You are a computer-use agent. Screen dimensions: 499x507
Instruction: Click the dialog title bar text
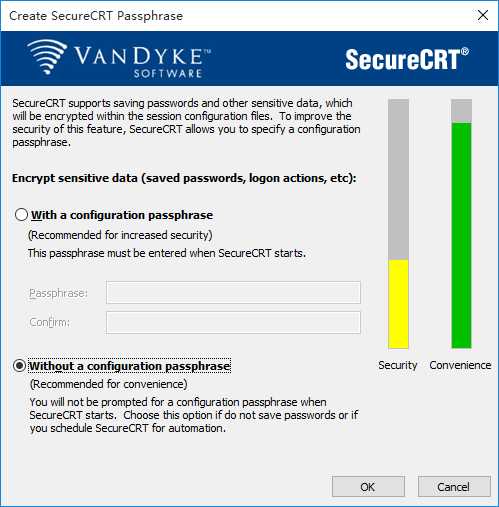[x=96, y=16]
